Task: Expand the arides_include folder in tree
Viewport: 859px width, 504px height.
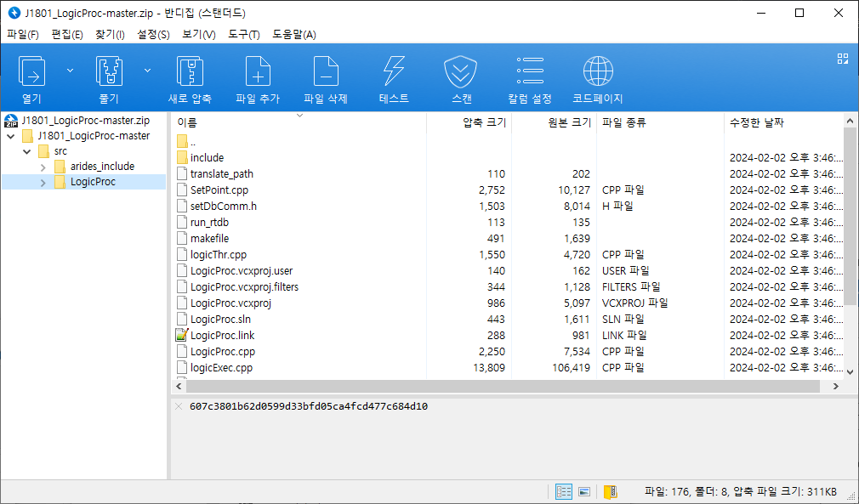Action: [x=43, y=167]
